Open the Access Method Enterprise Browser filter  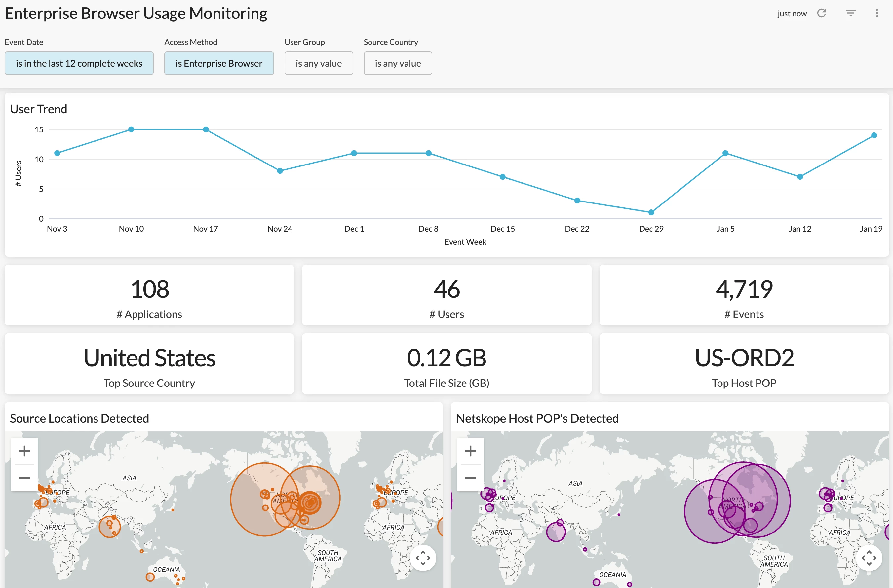(219, 63)
